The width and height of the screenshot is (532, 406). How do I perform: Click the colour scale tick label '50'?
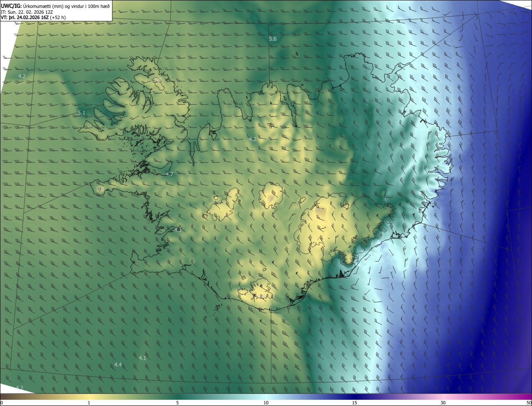(529, 403)
